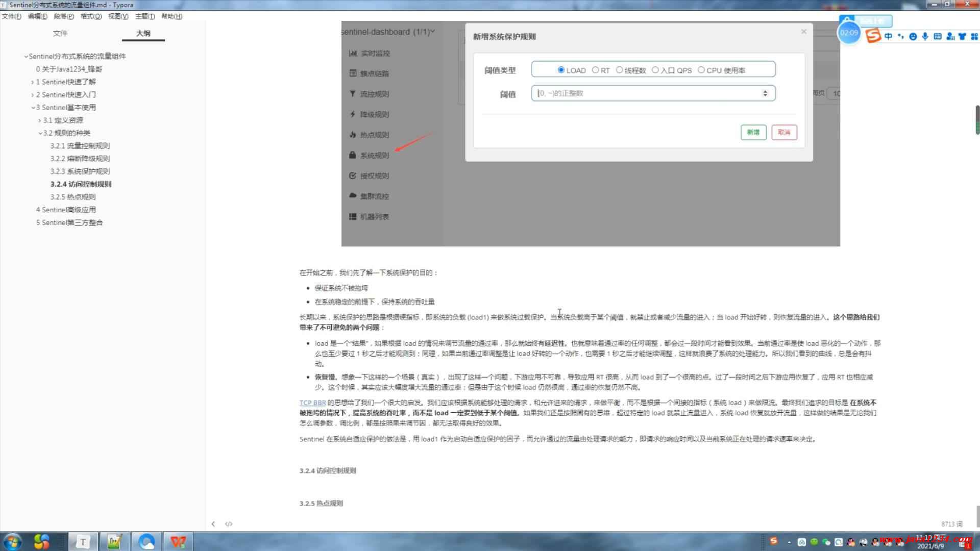Screen dimensions: 980x551
Task: Click the 阈值 field spinner arrows
Action: point(765,93)
